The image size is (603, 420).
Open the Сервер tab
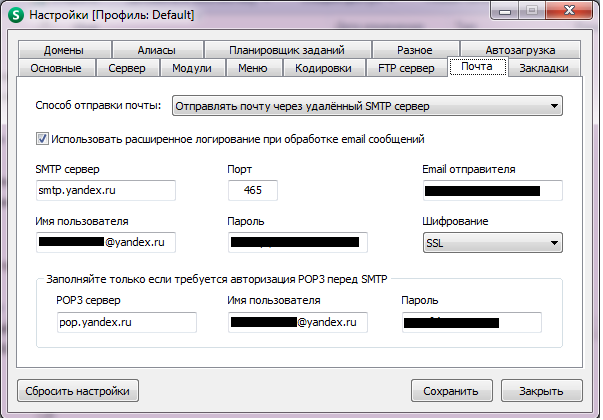click(x=127, y=68)
